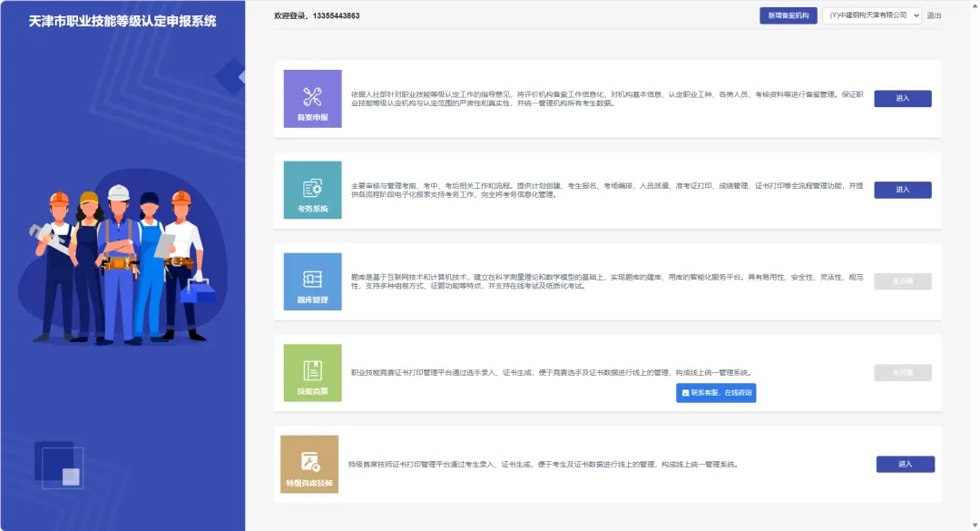
Task: Open 联系客服 在线咨询 online chat
Action: tap(716, 393)
